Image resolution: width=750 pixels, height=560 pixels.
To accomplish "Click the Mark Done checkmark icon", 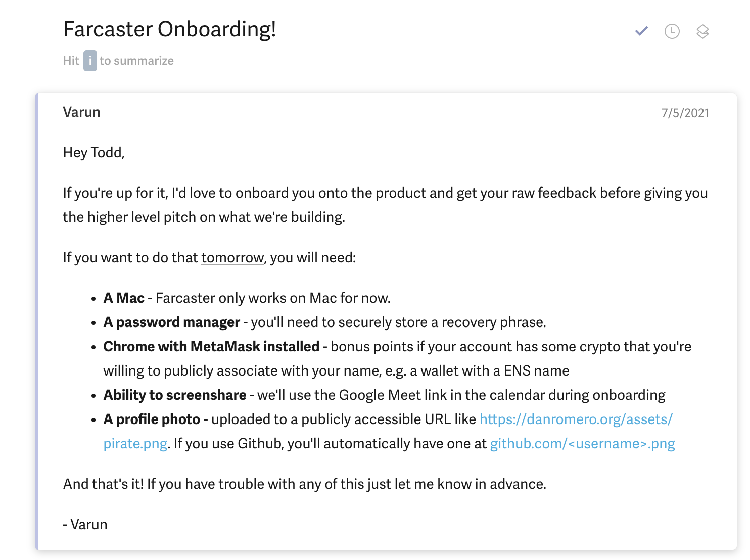I will coord(641,31).
